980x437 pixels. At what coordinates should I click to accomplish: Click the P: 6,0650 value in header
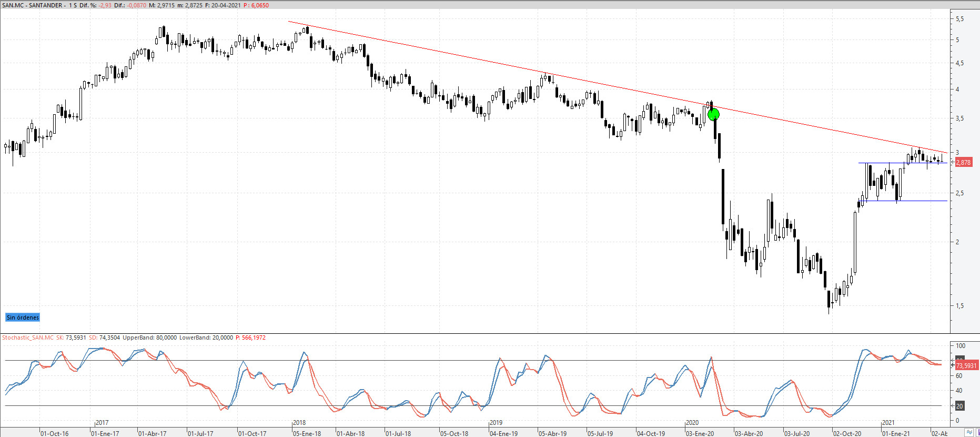tap(256, 5)
